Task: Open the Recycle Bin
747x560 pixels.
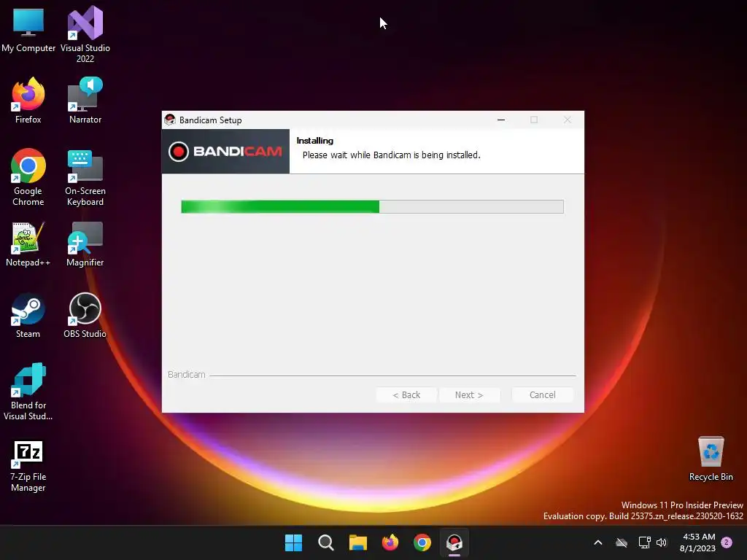Action: coord(711,459)
